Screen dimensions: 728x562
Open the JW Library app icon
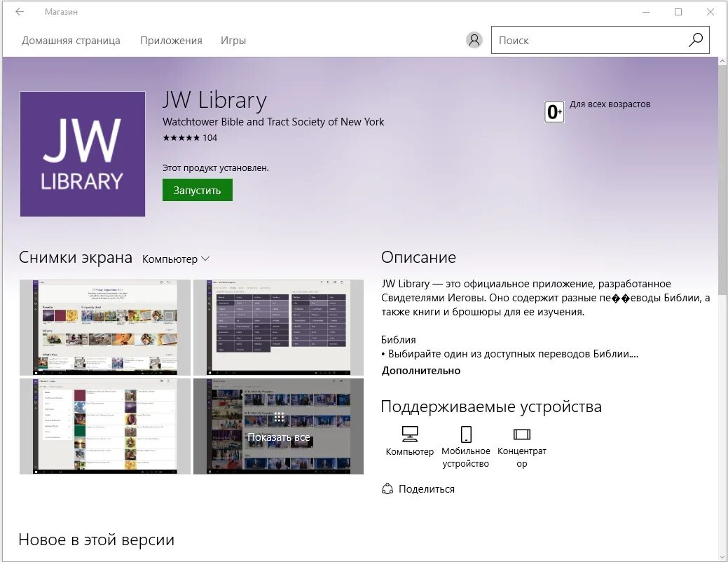click(82, 153)
